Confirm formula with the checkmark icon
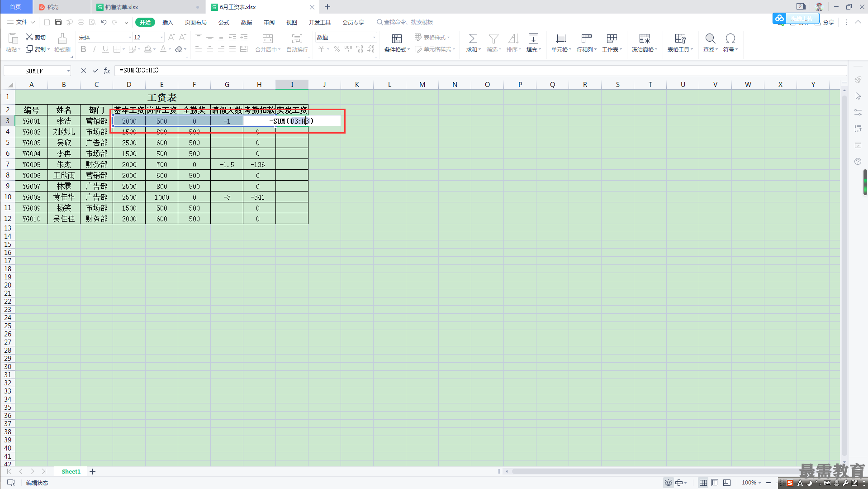The image size is (868, 489). pos(95,71)
